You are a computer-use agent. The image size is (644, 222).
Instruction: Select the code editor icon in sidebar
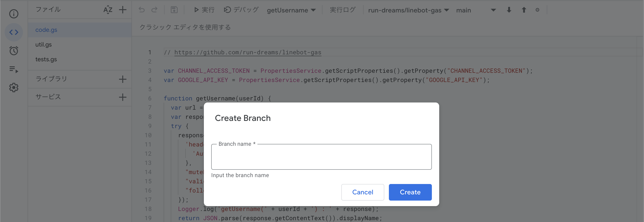coord(14,32)
